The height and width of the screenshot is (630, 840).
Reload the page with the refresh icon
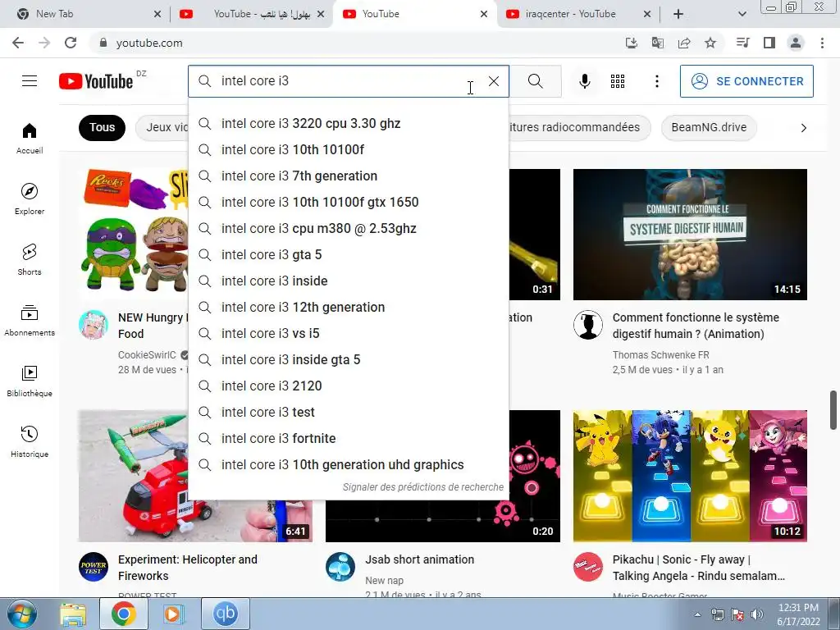coord(71,43)
